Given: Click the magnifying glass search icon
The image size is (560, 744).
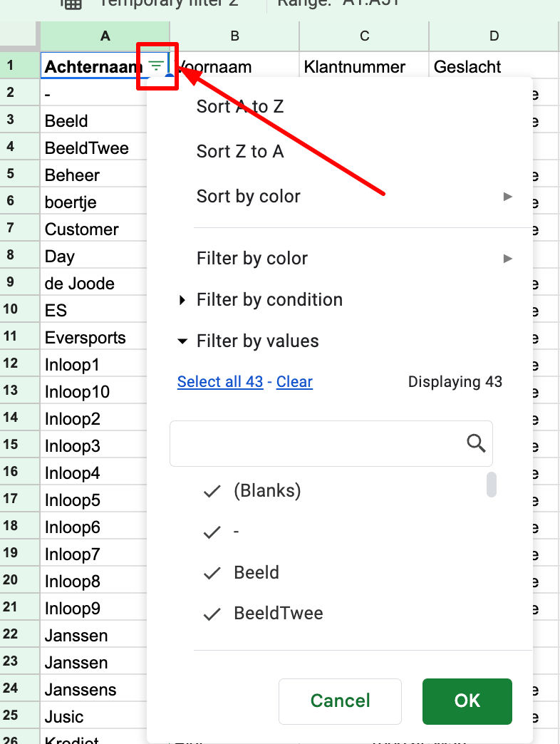Looking at the screenshot, I should coord(476,443).
